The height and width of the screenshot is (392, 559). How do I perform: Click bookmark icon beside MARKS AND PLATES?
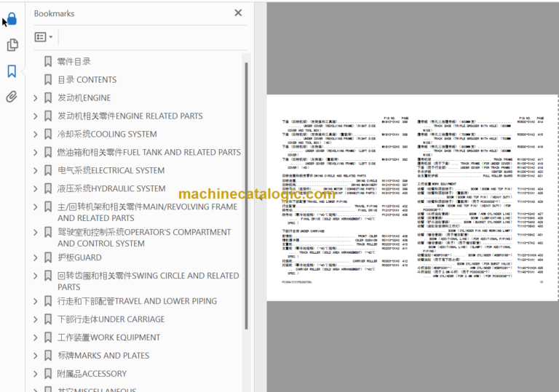click(48, 356)
